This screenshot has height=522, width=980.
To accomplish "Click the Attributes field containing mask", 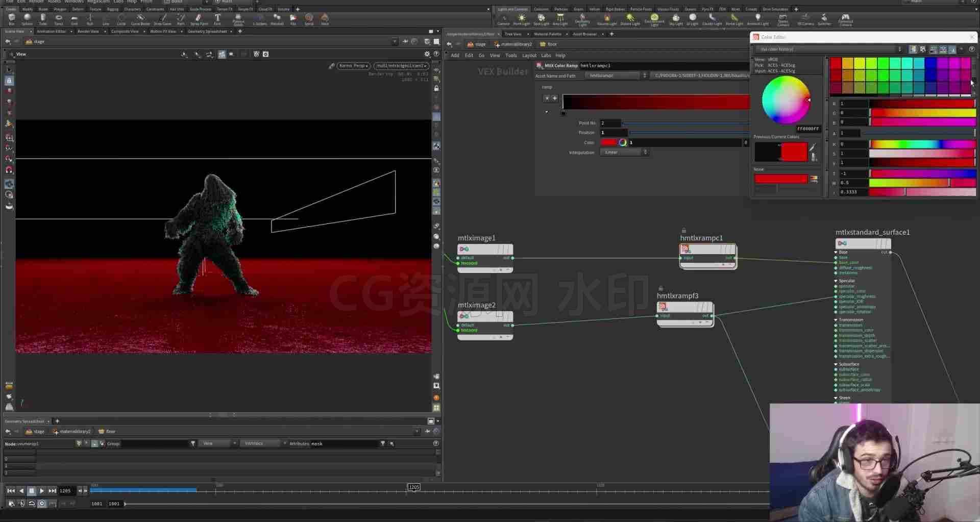I will pos(345,443).
